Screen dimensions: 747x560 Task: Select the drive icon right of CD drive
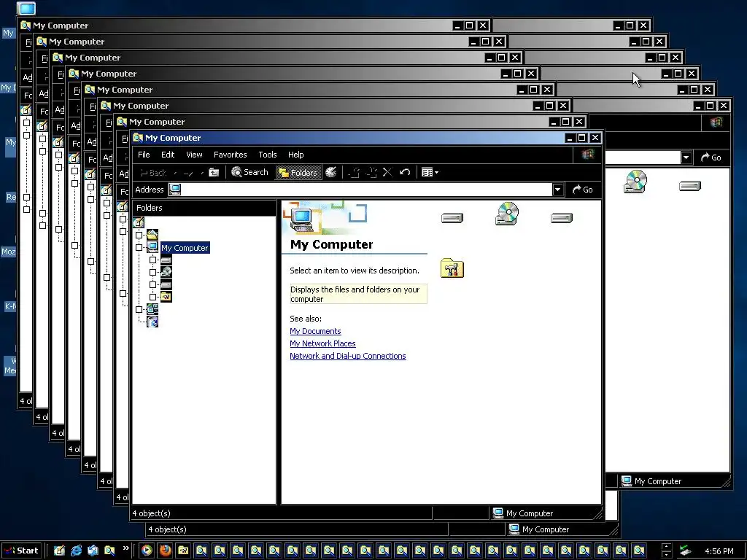pos(562,218)
